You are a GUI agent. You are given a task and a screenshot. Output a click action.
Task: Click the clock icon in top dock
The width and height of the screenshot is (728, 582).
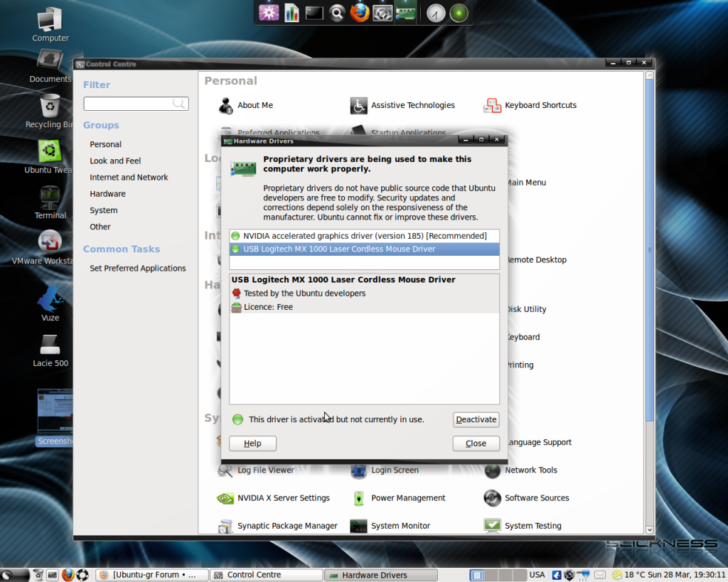[436, 13]
